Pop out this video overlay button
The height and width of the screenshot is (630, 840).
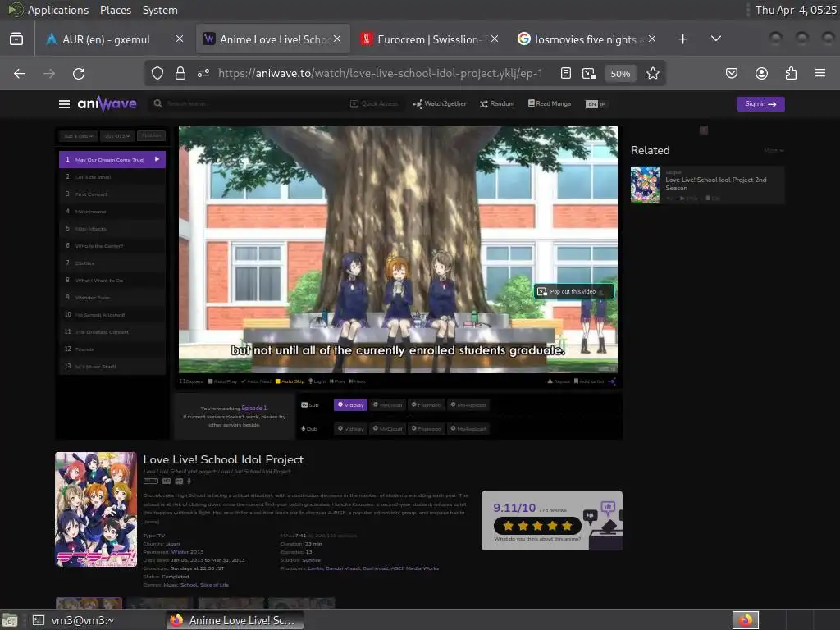tap(573, 291)
